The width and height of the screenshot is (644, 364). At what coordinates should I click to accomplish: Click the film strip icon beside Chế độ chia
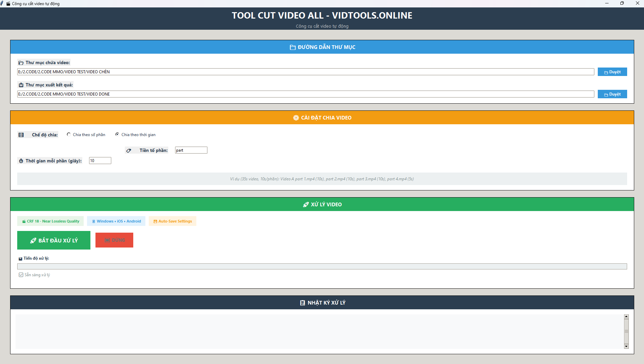point(21,134)
